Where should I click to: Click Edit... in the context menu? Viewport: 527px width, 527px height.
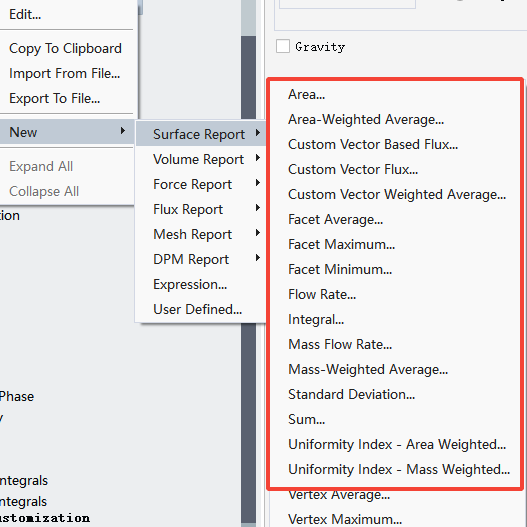coord(25,15)
